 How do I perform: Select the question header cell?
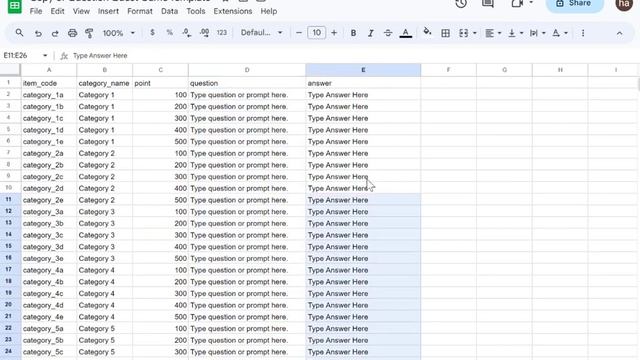pos(247,83)
